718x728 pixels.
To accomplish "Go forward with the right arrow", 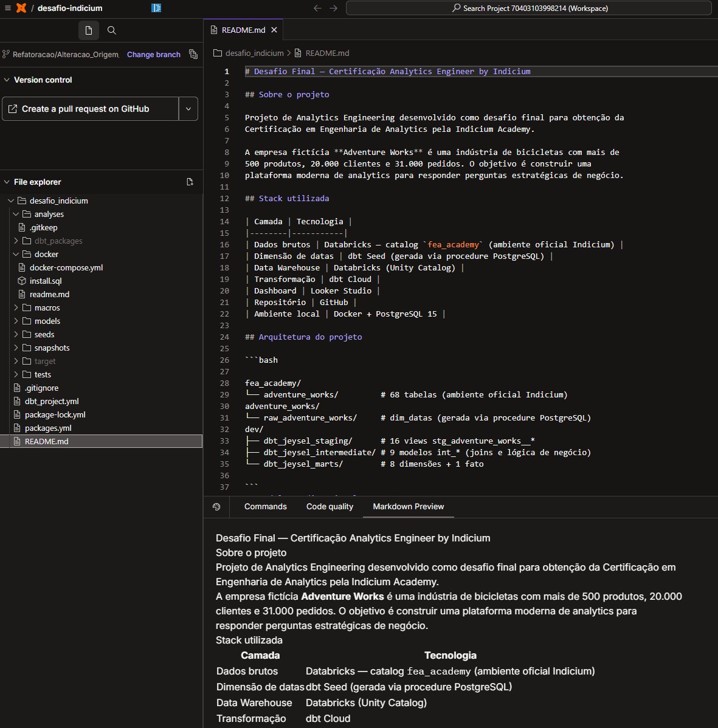I will tap(333, 8).
